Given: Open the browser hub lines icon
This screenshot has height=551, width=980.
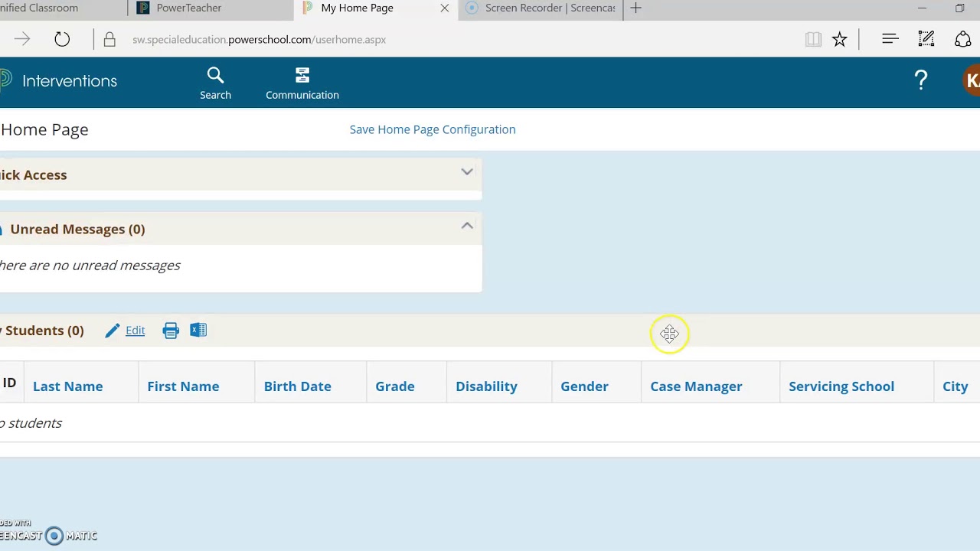Looking at the screenshot, I should 890,39.
